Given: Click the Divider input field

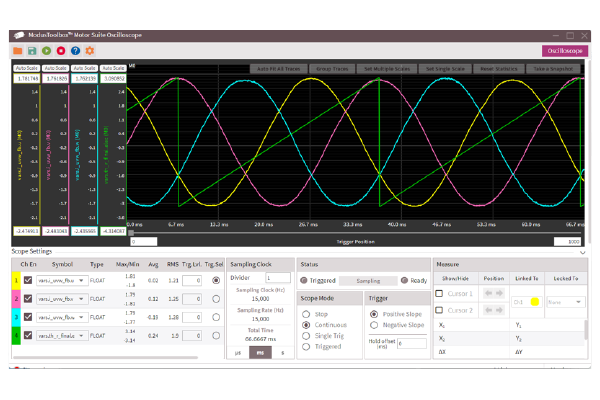Looking at the screenshot, I should (277, 277).
